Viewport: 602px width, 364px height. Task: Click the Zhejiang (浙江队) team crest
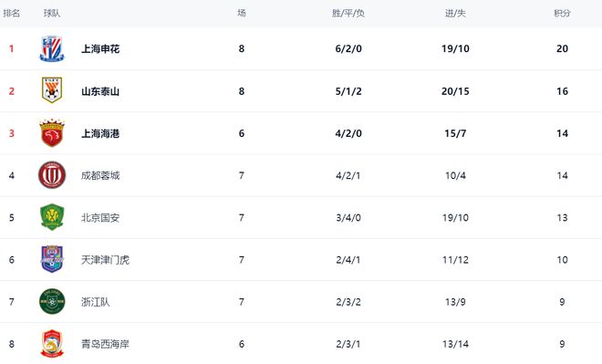point(52,301)
